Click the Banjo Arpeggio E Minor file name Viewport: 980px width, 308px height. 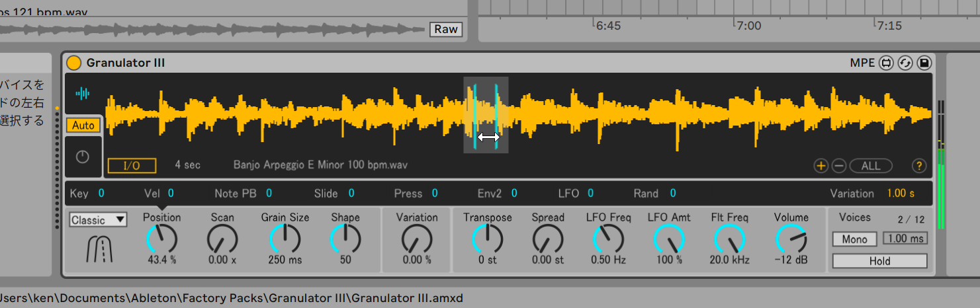(321, 165)
